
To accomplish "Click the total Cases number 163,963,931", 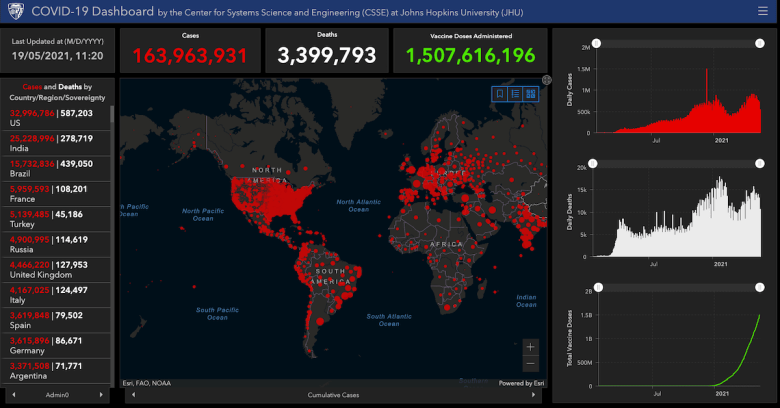I will point(190,55).
